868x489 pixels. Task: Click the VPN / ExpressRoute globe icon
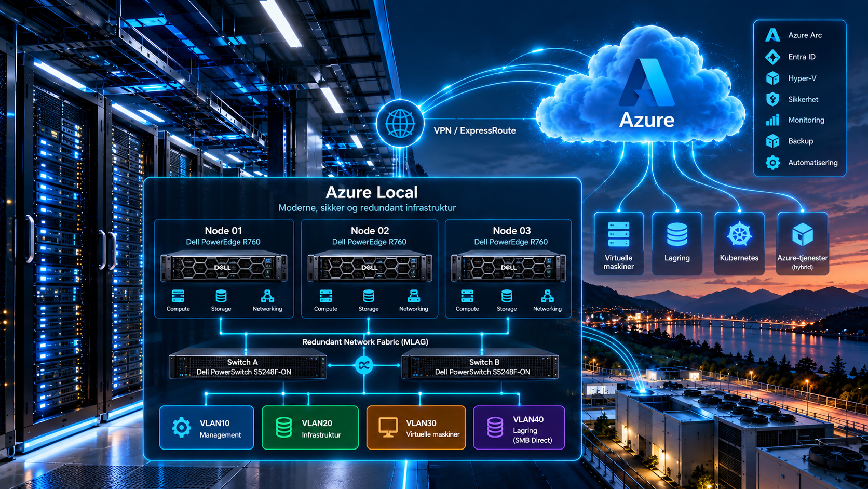pos(400,124)
